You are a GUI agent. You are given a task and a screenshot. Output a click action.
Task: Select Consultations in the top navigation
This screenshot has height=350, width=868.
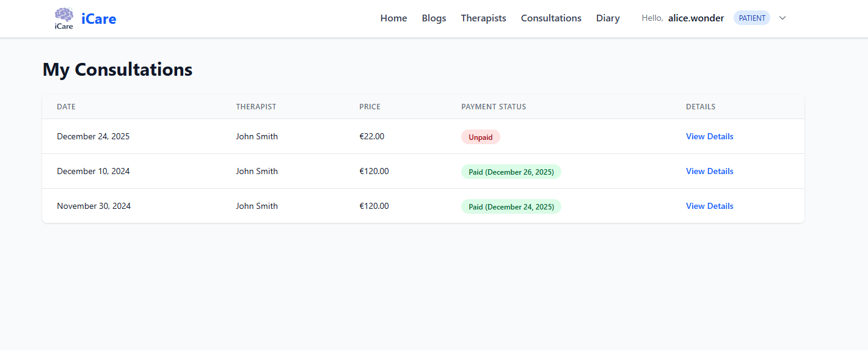point(551,18)
